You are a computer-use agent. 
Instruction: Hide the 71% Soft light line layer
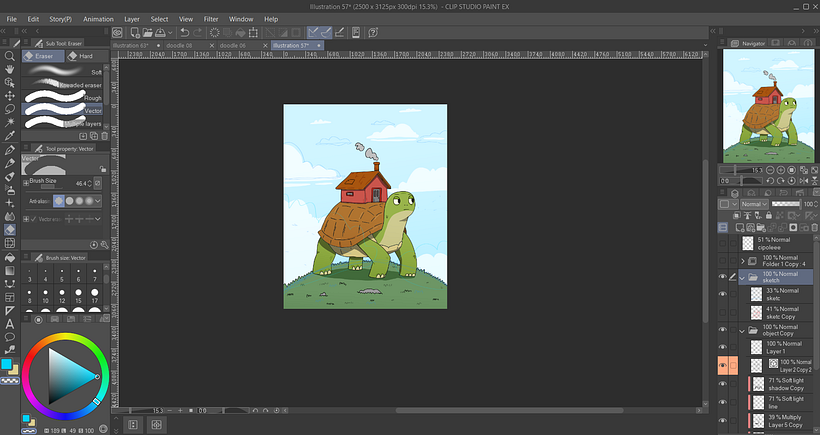[722, 402]
